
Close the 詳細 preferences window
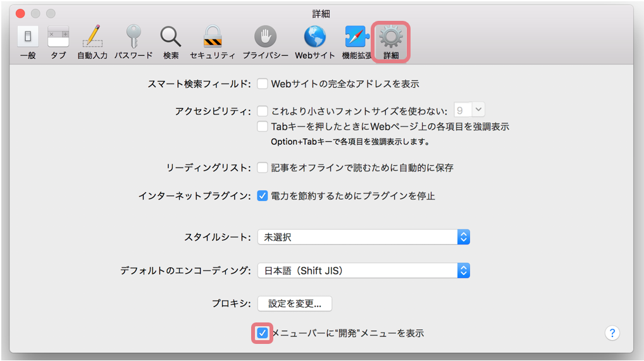20,13
